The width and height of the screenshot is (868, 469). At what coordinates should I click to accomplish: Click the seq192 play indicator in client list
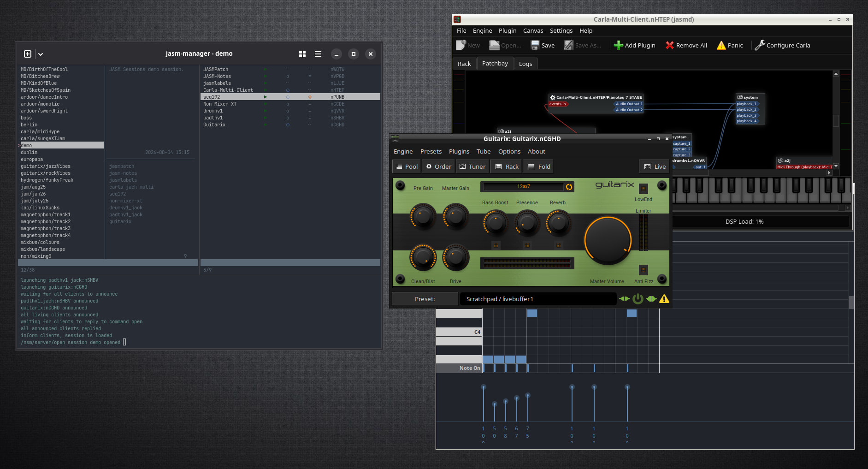click(265, 97)
